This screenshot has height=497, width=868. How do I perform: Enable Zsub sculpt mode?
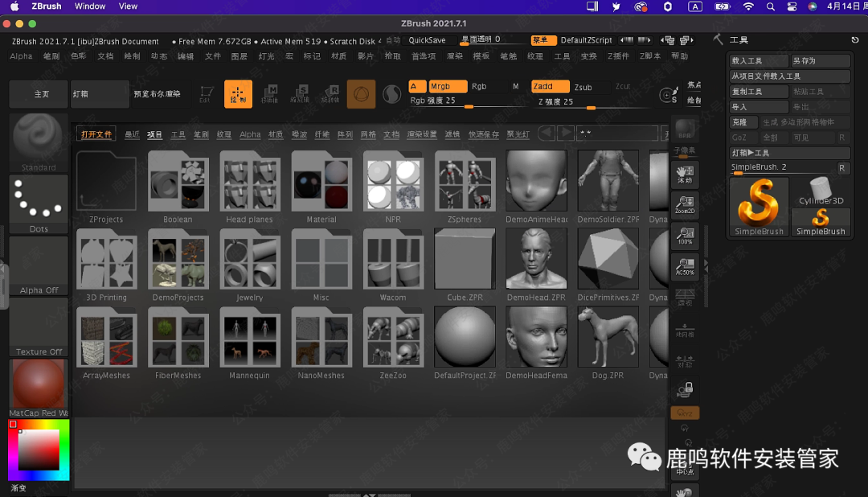point(583,87)
